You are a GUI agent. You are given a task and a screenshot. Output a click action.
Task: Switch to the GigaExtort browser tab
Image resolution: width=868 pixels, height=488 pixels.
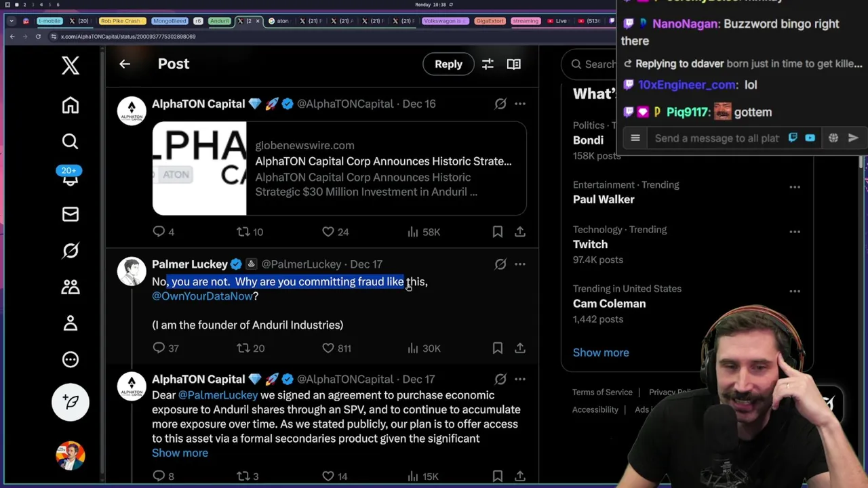(490, 21)
